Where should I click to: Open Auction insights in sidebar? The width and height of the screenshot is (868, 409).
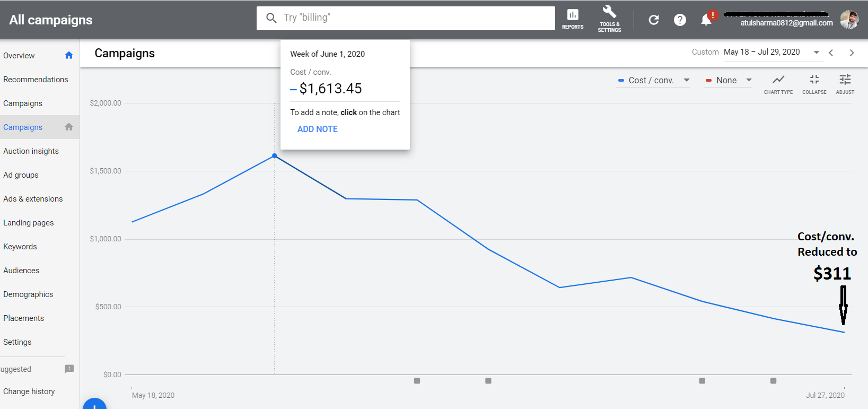point(31,151)
